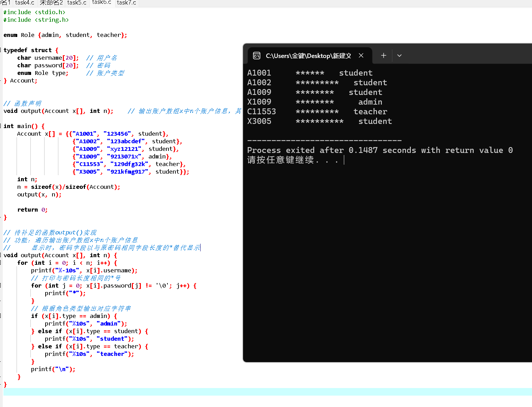Click the inner 'for (int j = 0;' loop line
The height and width of the screenshot is (407, 532).
(114, 285)
